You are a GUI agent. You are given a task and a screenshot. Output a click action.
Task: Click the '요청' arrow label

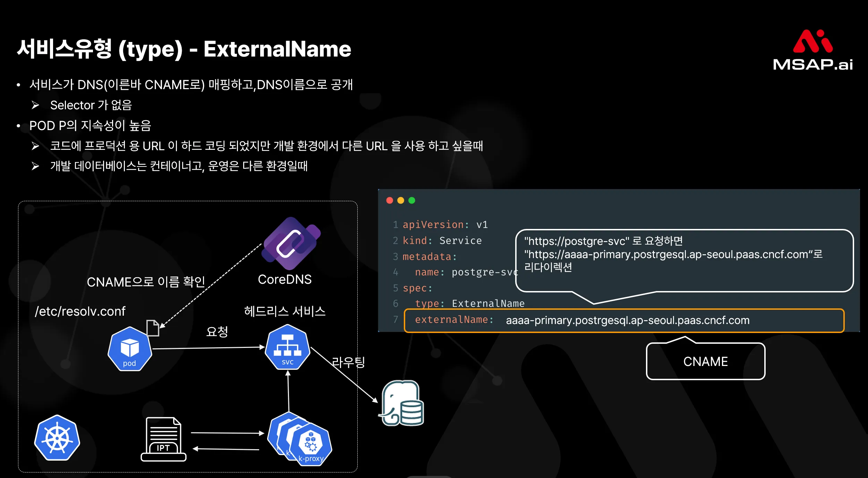217,332
